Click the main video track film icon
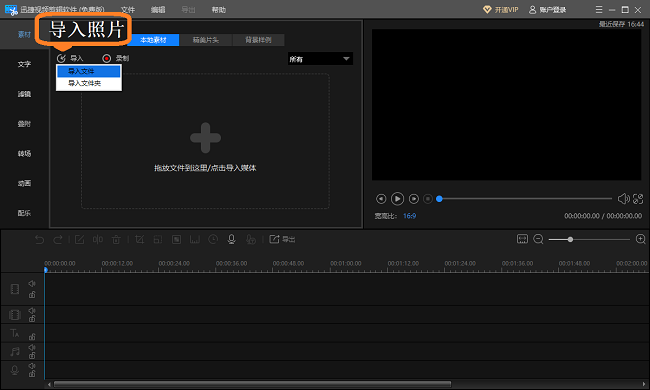 point(15,289)
